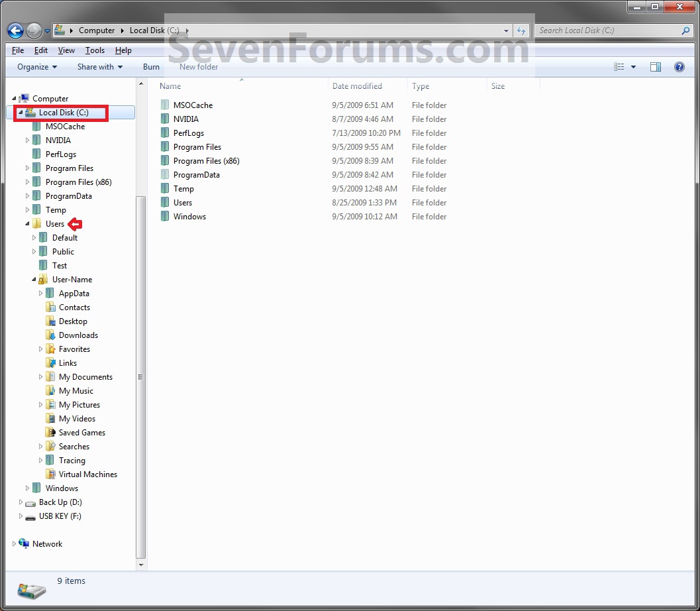Select the My Music folder icon
This screenshot has width=700, height=611.
point(50,390)
